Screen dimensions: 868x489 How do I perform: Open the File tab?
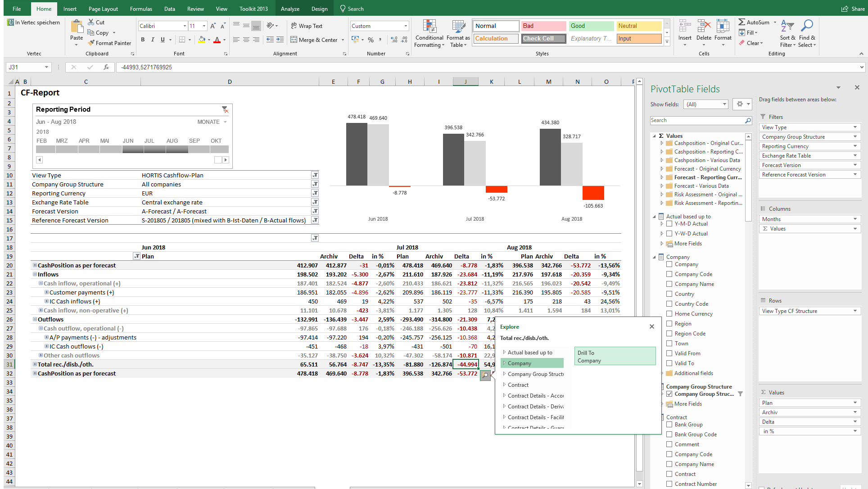pyautogui.click(x=17, y=9)
